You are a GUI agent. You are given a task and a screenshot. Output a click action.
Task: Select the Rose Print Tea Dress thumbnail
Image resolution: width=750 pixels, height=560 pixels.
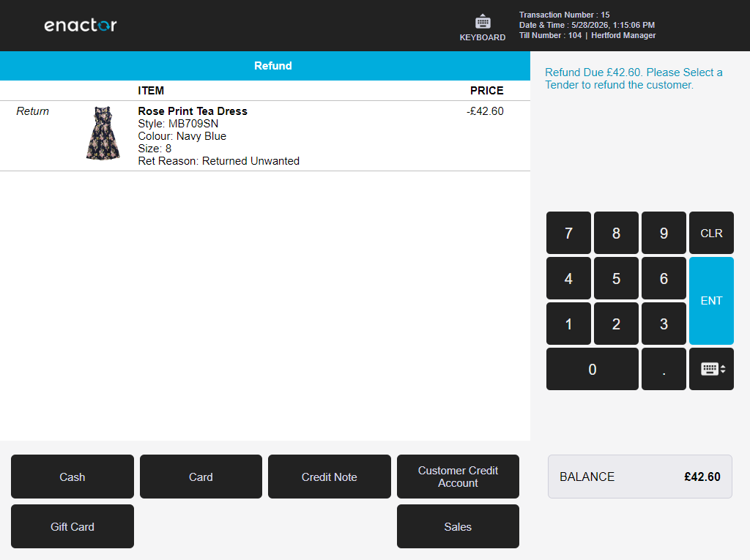[x=103, y=133]
